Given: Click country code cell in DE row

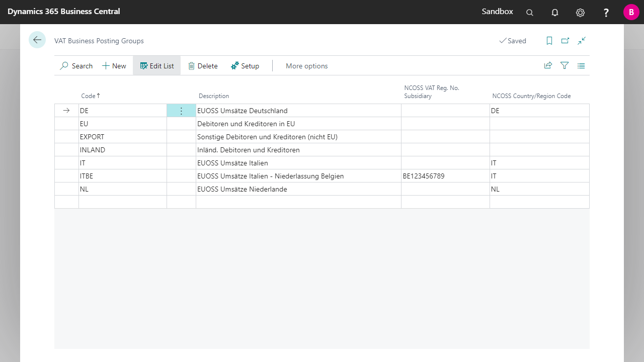Looking at the screenshot, I should click(x=539, y=111).
